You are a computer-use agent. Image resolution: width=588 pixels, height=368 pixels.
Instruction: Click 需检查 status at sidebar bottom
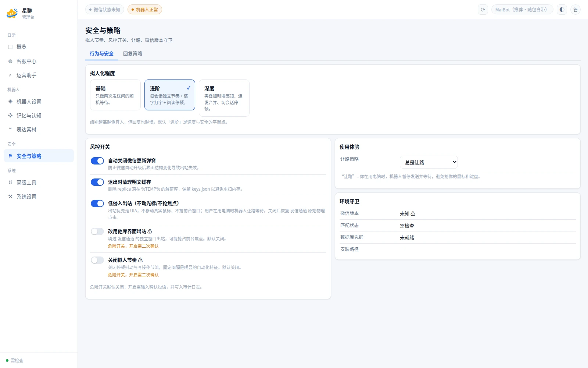pos(15,361)
